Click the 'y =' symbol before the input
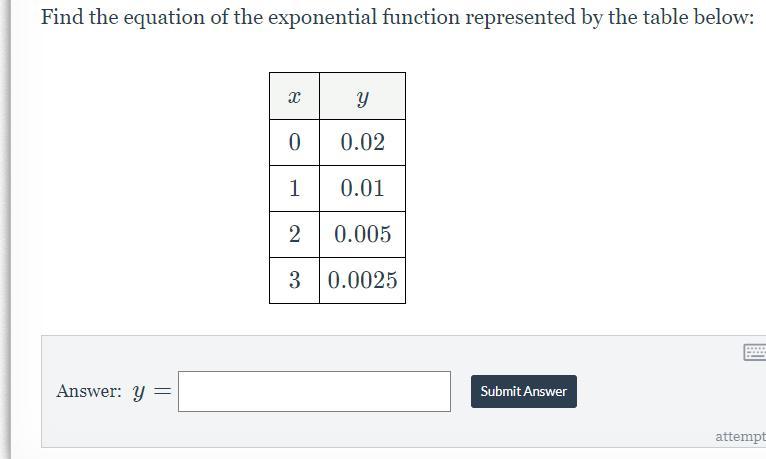This screenshot has height=459, width=766. (x=151, y=392)
